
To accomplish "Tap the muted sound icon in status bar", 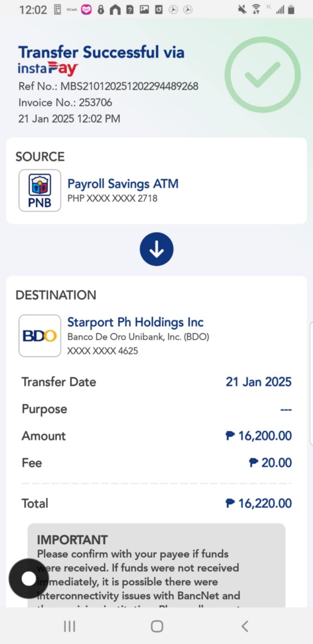I will tap(242, 9).
